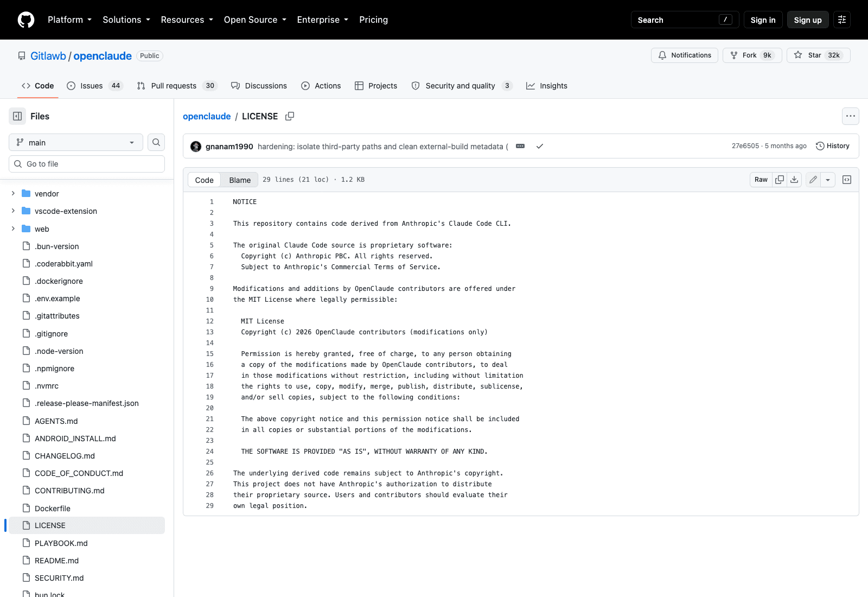Open the History of this file
868x597 pixels.
point(833,146)
